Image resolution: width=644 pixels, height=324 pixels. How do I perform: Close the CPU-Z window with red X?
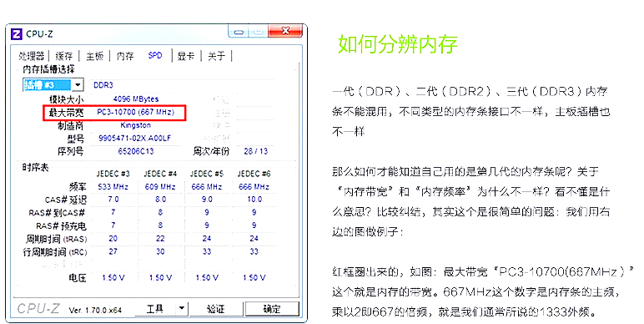pos(285,31)
